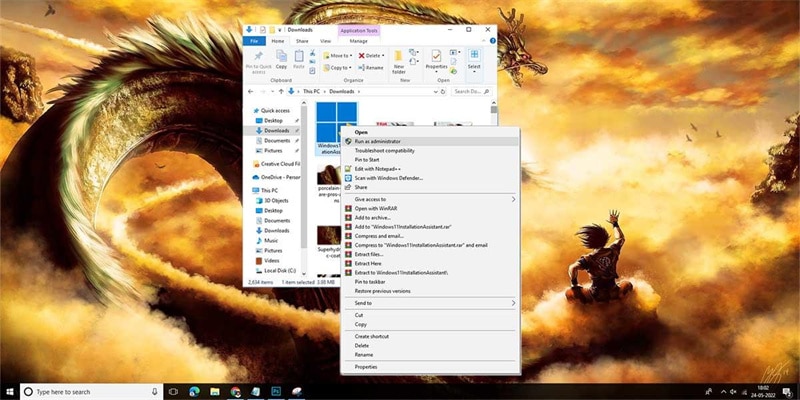Image resolution: width=800 pixels, height=400 pixels.
Task: Click the WinRAR icon beside Extract files
Action: point(348,254)
